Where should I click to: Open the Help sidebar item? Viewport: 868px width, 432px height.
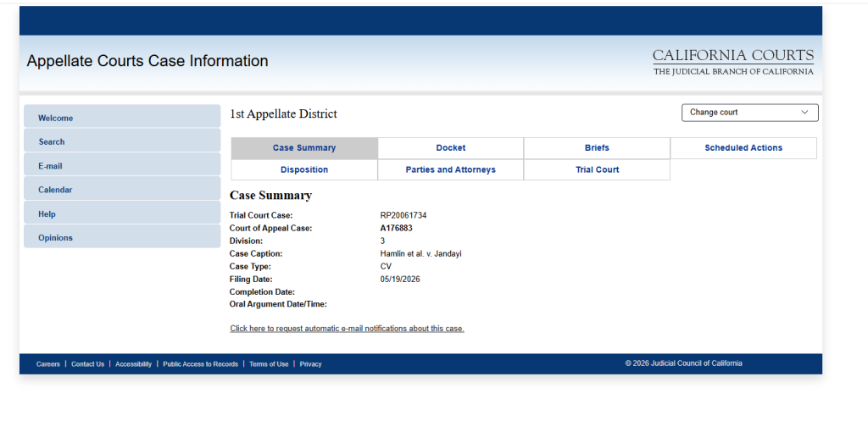(122, 213)
